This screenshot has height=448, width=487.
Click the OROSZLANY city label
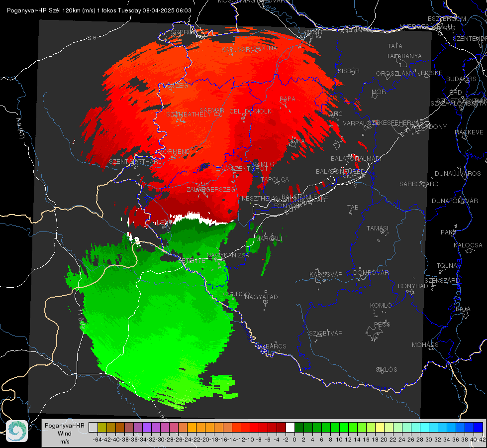pyautogui.click(x=394, y=73)
